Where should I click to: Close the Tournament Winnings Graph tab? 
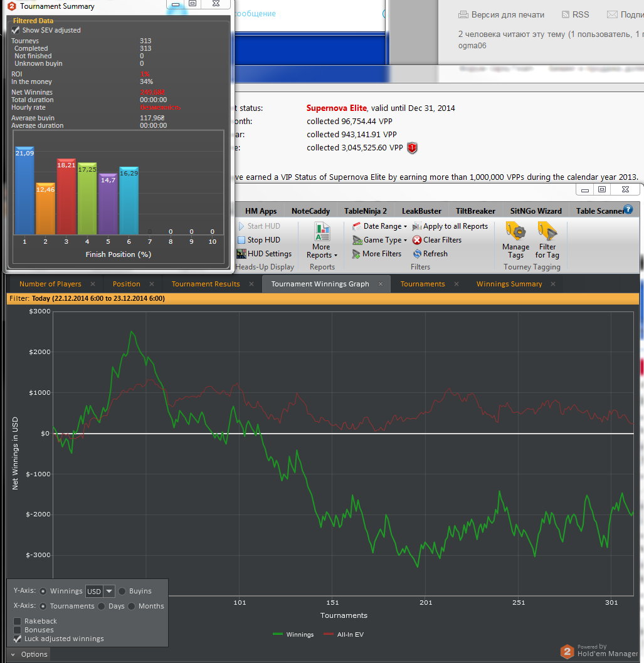[x=381, y=284]
